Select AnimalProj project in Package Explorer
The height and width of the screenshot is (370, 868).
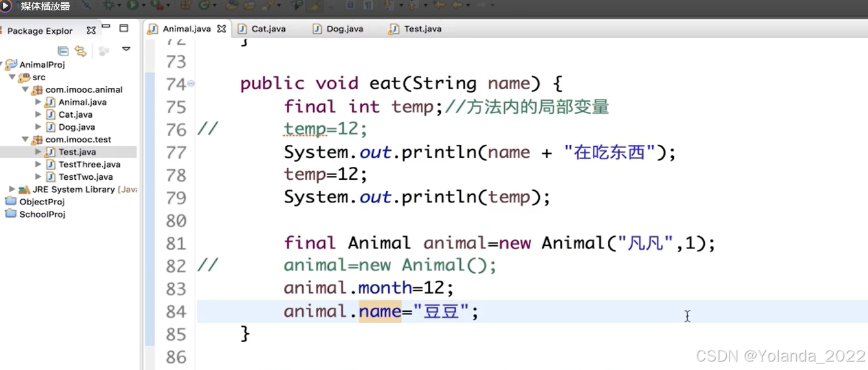[x=42, y=65]
